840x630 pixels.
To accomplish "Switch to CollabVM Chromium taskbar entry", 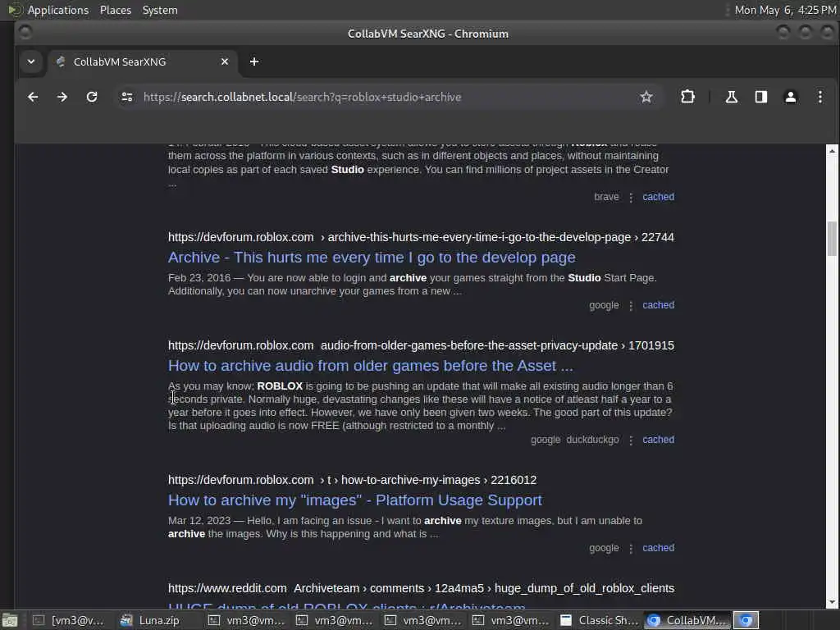I will click(x=688, y=620).
